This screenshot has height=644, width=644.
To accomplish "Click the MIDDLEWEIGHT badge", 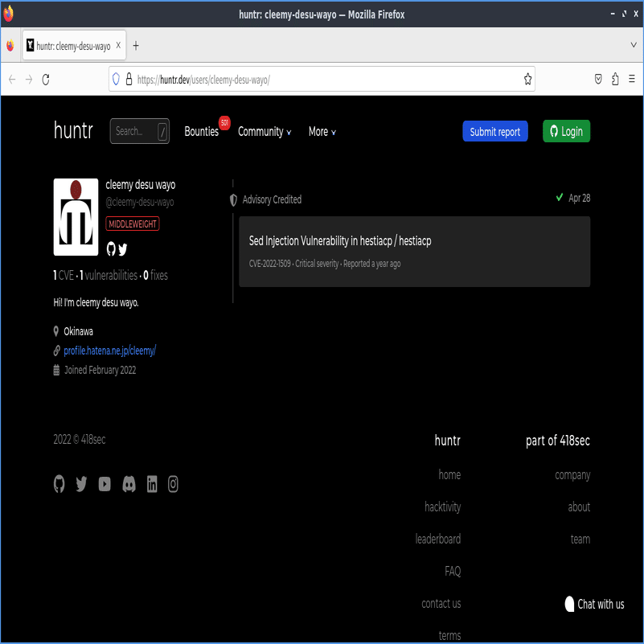I will (132, 224).
